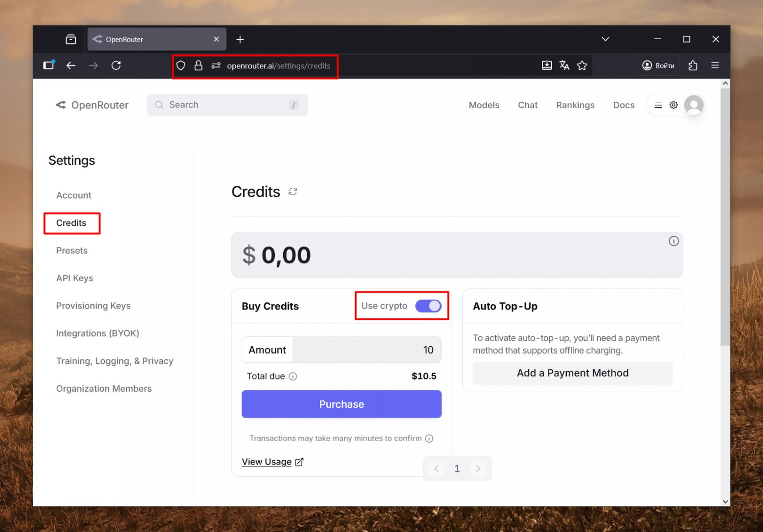Click the Purchase button
The height and width of the screenshot is (532, 763).
[x=341, y=404]
